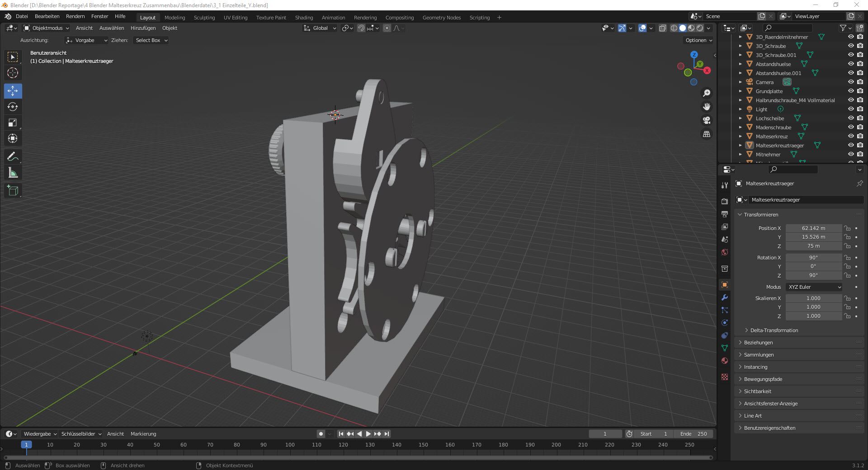
Task: Open the Hinzufügen menu in viewport
Action: click(143, 28)
